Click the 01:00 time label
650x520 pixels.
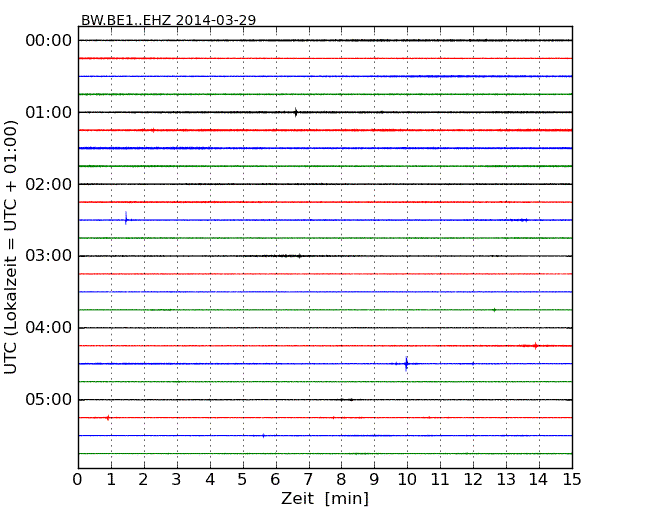pyautogui.click(x=49, y=112)
